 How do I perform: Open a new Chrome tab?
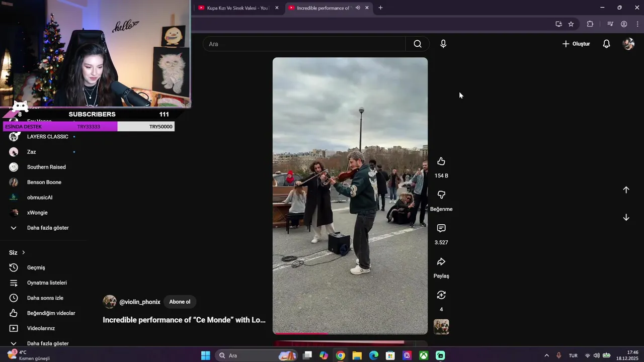[380, 8]
